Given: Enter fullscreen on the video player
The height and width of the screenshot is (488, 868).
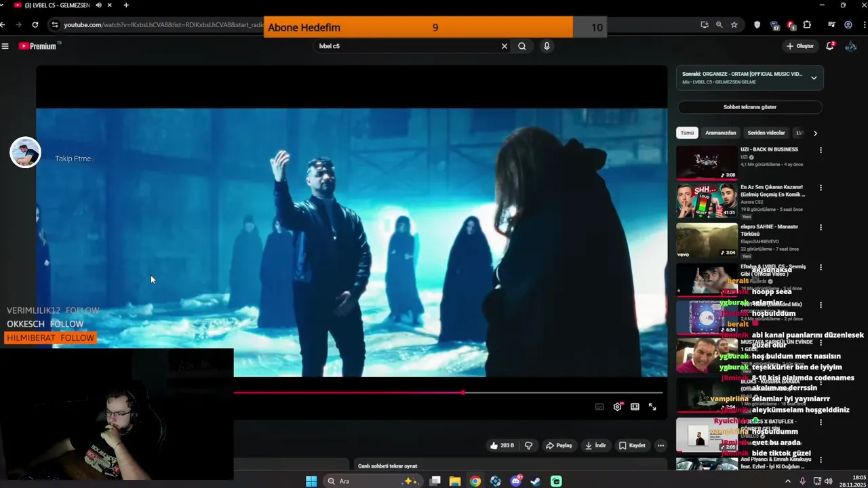Looking at the screenshot, I should (652, 407).
